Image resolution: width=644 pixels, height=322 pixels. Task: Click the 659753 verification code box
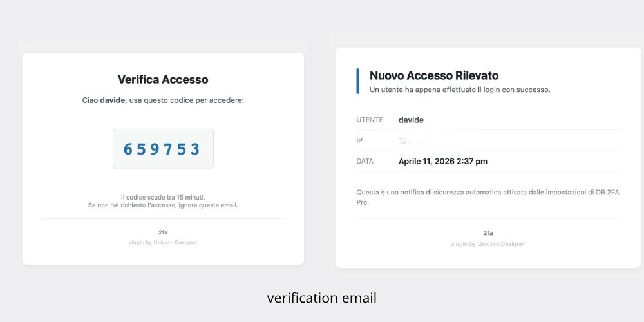click(163, 149)
